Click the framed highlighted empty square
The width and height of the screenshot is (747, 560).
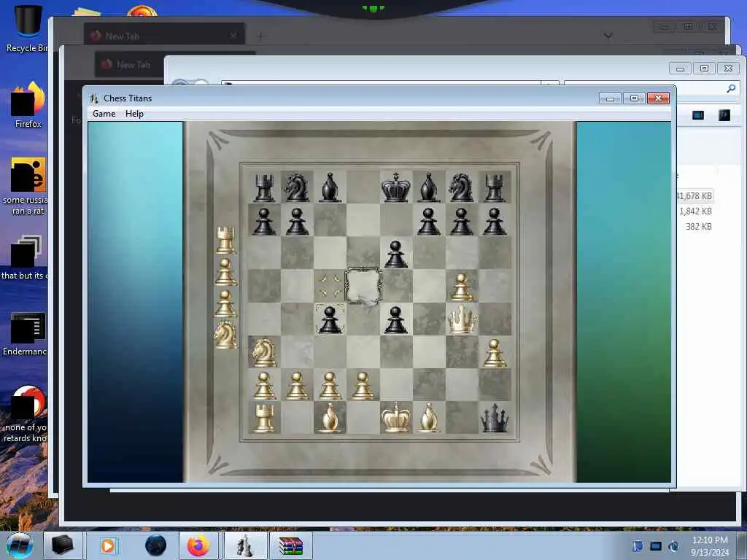[363, 286]
